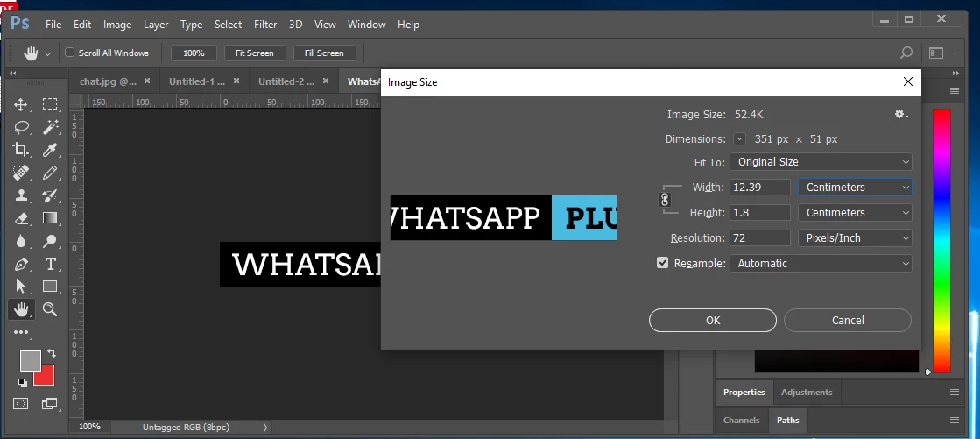Swap foreground and background colors

pyautogui.click(x=52, y=353)
